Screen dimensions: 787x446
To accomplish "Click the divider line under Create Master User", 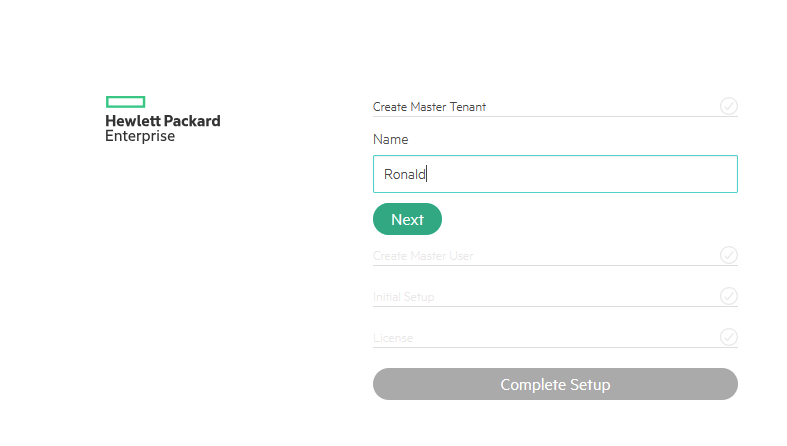I will point(555,266).
